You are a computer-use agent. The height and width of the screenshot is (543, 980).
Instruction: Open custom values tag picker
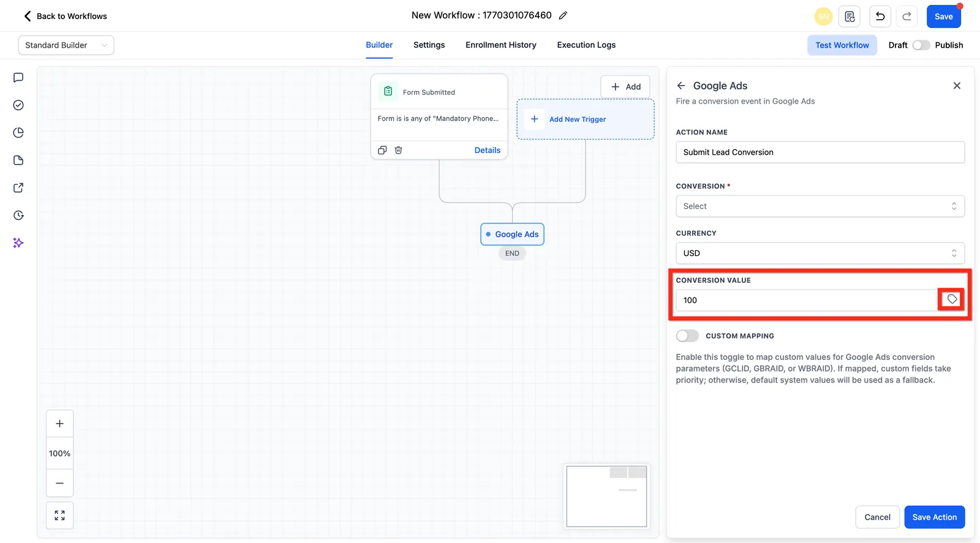[952, 299]
